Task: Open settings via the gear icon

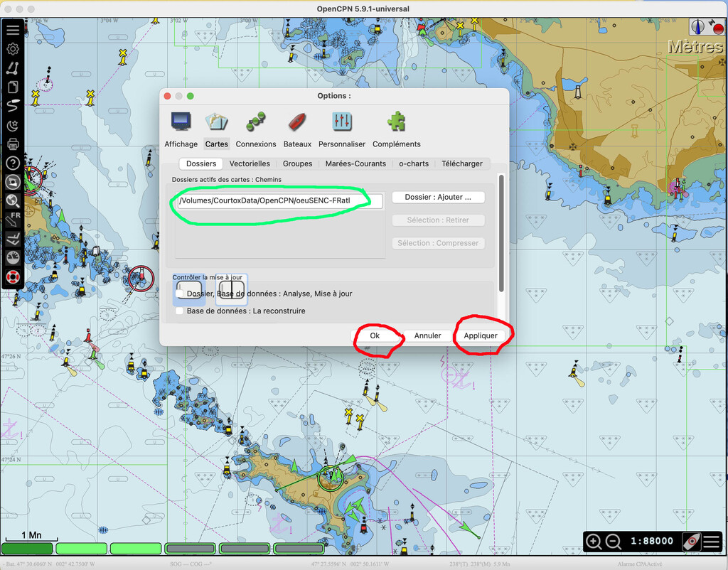Action: point(13,49)
